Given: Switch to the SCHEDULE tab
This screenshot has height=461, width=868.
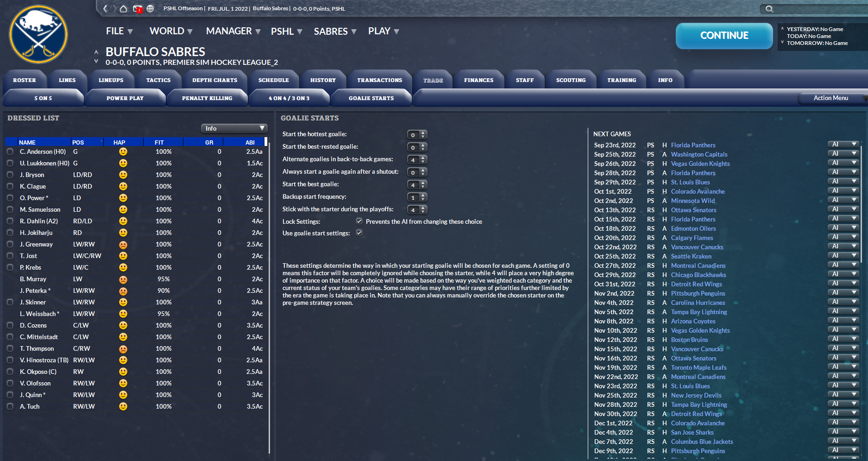Looking at the screenshot, I should (x=274, y=80).
